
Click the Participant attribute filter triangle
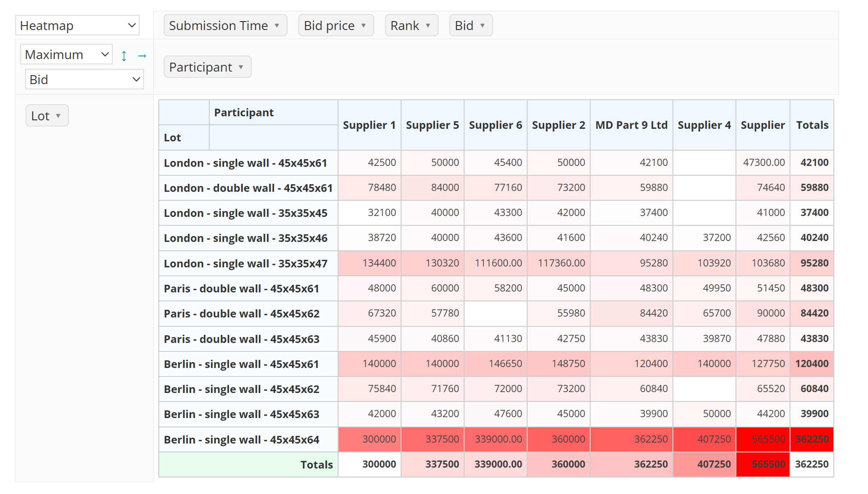click(241, 67)
